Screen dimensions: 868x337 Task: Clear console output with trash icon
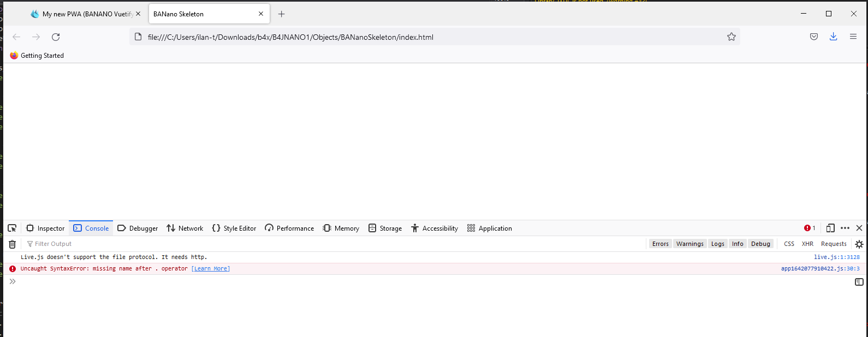12,244
